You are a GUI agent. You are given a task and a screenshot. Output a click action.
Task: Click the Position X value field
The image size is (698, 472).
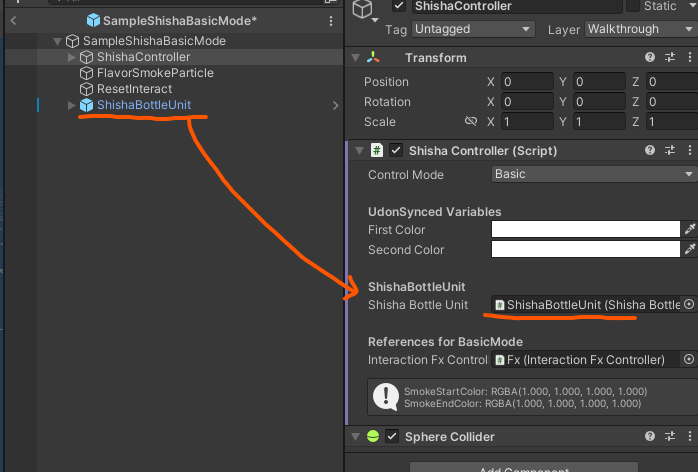click(527, 81)
